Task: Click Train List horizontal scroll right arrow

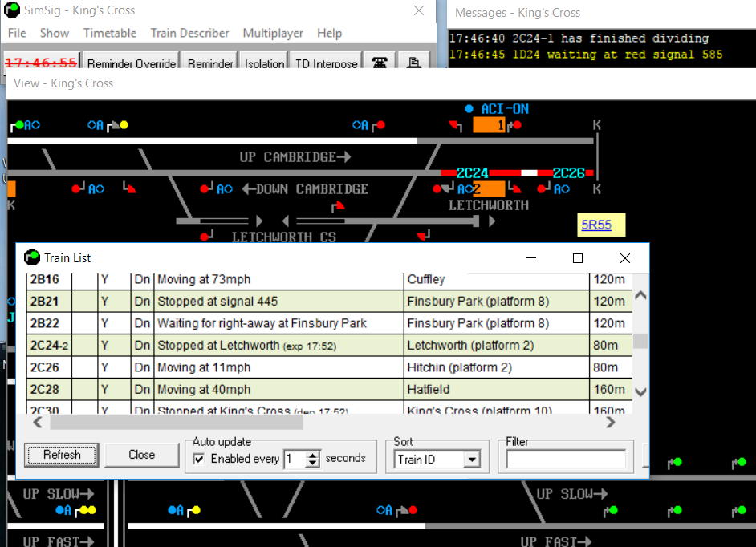Action: (x=611, y=423)
